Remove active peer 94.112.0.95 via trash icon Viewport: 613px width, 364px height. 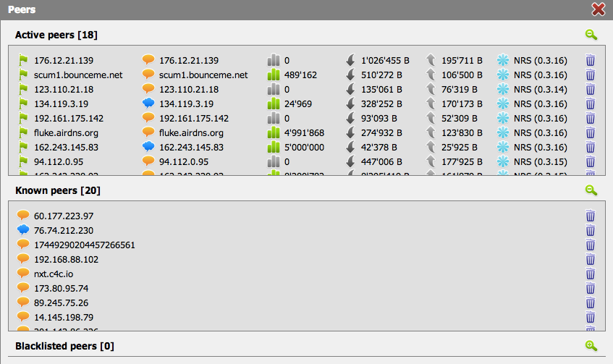click(x=591, y=161)
